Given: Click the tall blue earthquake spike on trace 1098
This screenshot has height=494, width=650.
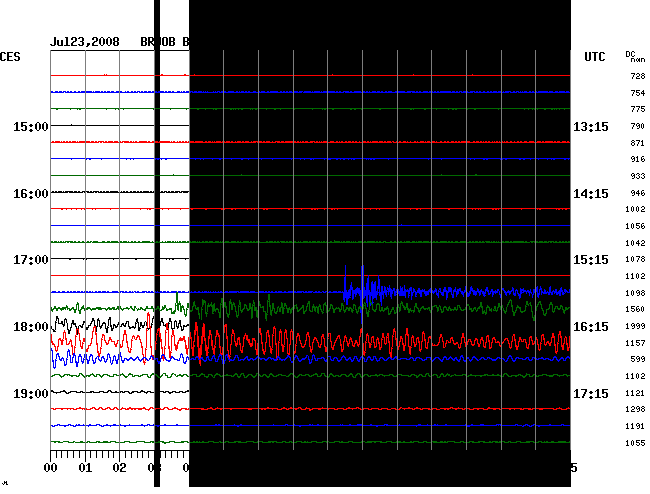Looking at the screenshot, I should (362, 292).
